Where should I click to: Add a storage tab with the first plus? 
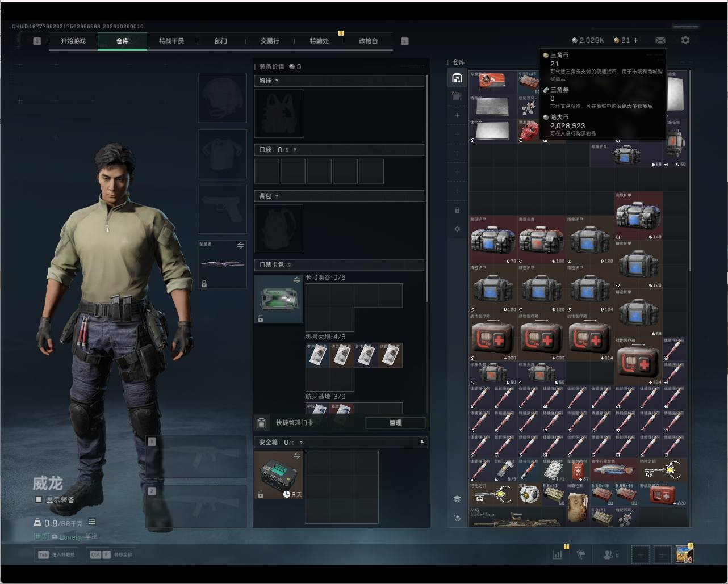[457, 115]
